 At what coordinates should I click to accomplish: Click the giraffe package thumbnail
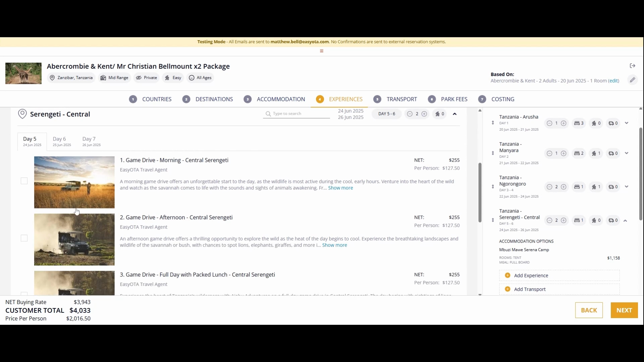[23, 73]
